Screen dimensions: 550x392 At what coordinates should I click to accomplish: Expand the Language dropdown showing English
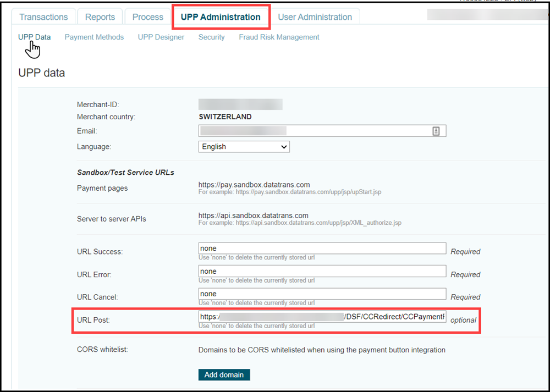click(x=244, y=147)
